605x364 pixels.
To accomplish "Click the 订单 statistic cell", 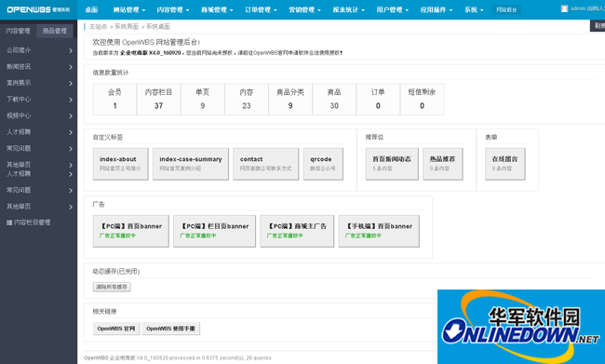I will [x=378, y=100].
